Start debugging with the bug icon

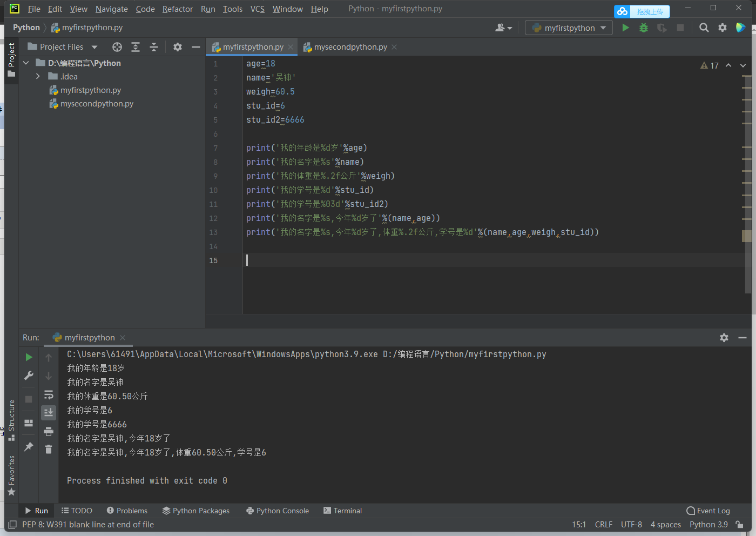(643, 28)
